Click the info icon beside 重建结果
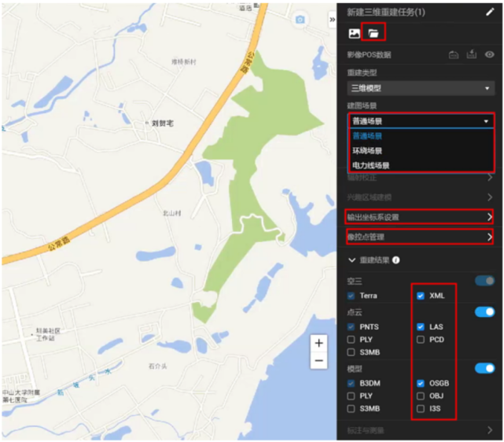 (x=396, y=260)
